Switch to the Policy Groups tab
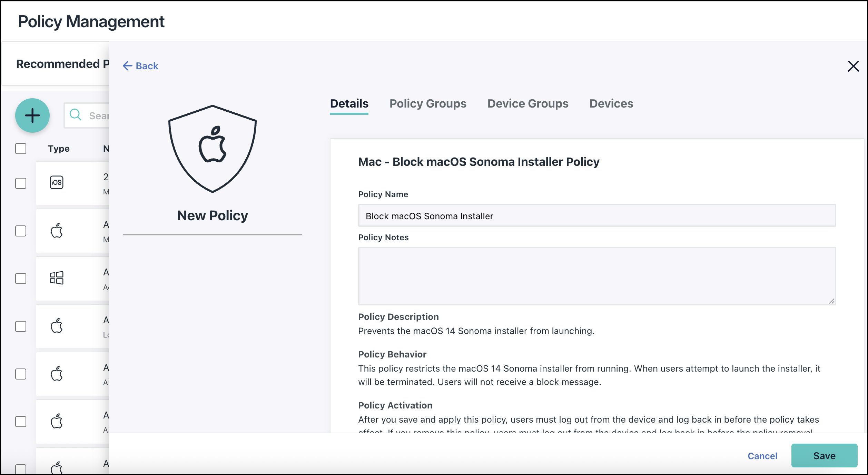 pyautogui.click(x=428, y=103)
